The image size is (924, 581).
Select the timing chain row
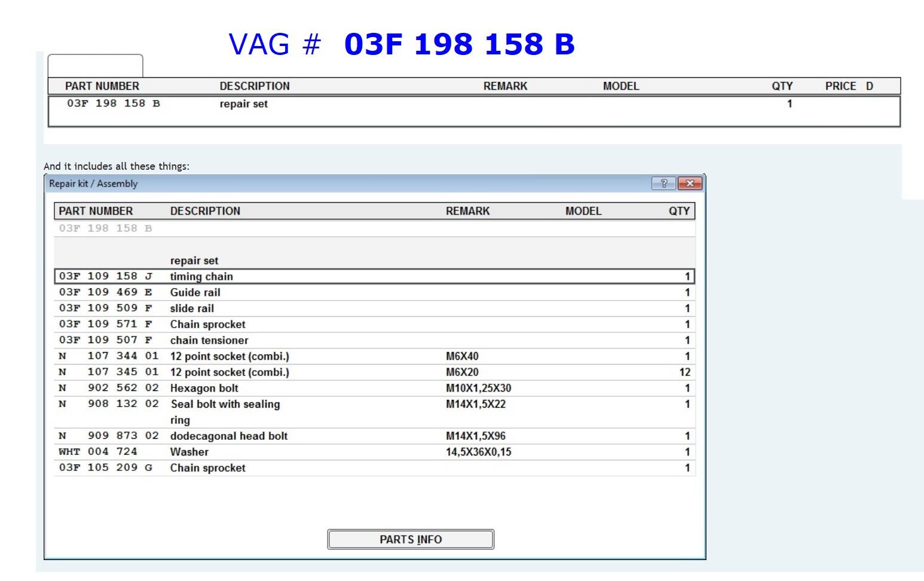click(374, 276)
